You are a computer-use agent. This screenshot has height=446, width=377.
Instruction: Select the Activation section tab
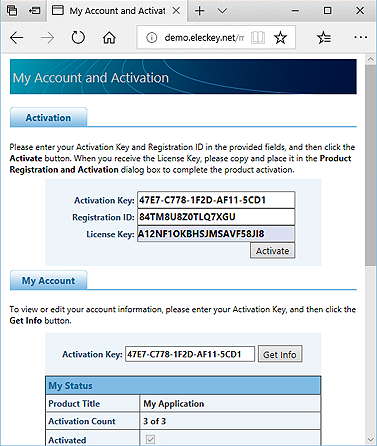tap(49, 117)
